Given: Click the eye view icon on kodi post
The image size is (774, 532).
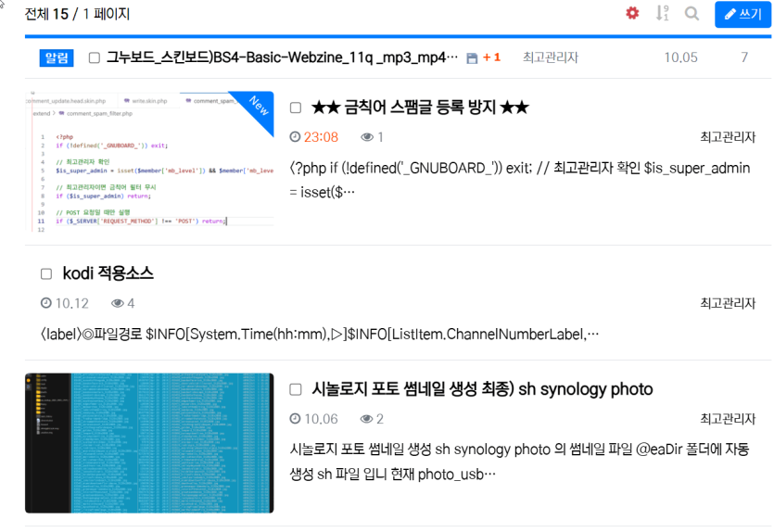Looking at the screenshot, I should click(x=118, y=303).
